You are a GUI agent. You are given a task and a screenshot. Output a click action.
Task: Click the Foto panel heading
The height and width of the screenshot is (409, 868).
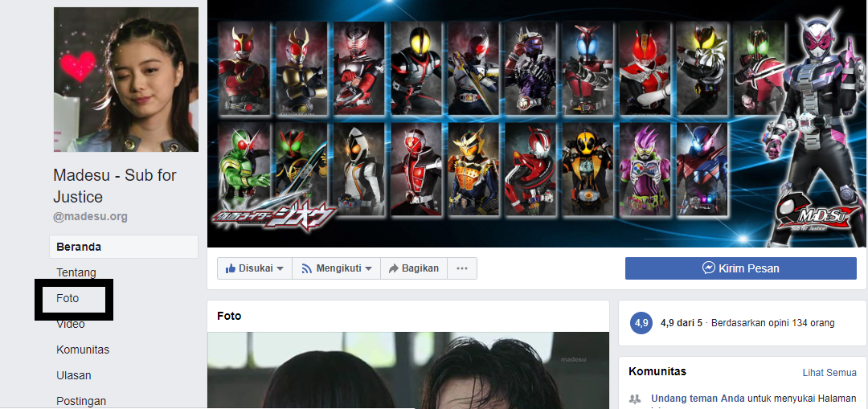[x=229, y=316]
